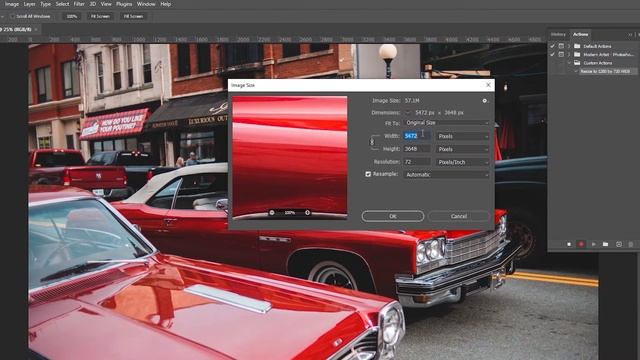Click the Image Size 57.1M value
The width and height of the screenshot is (640, 360).
coord(412,101)
